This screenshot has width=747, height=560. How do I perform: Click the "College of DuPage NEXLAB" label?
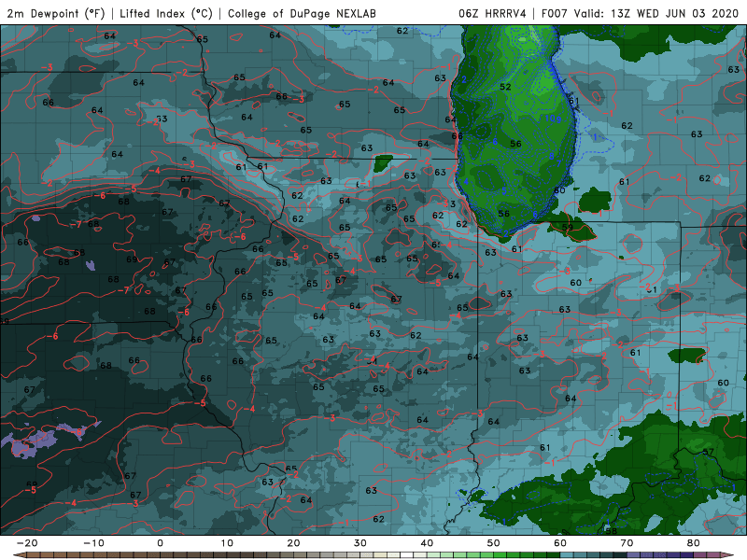[302, 13]
